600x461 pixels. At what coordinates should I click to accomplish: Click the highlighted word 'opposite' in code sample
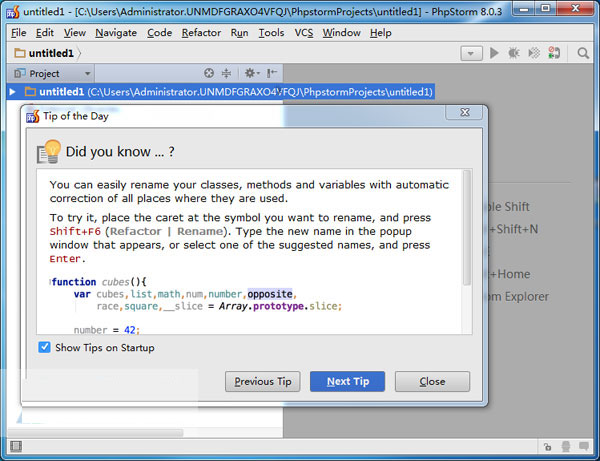coord(270,294)
